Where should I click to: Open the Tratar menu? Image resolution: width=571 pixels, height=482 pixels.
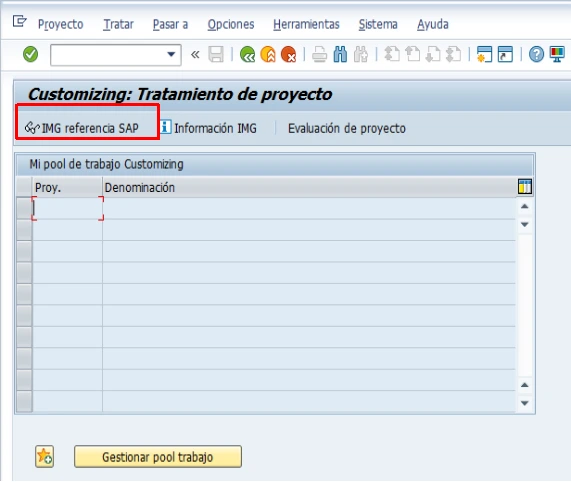click(118, 24)
